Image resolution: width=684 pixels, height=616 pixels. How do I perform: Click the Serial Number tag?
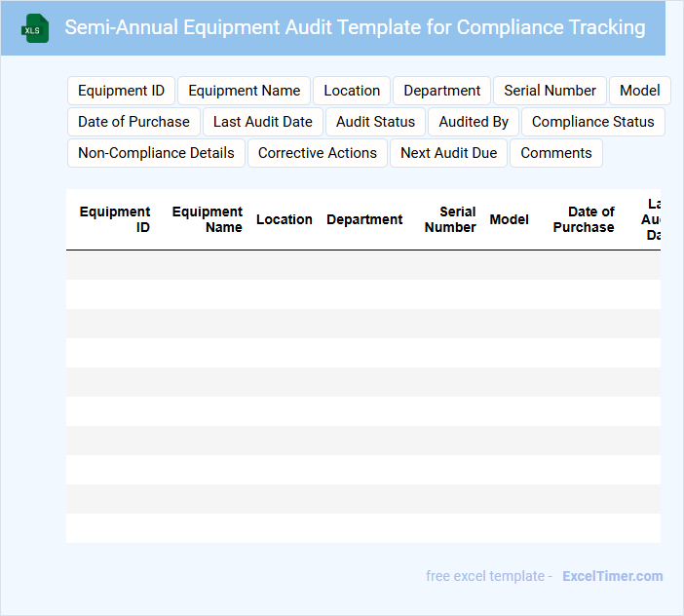pyautogui.click(x=550, y=91)
